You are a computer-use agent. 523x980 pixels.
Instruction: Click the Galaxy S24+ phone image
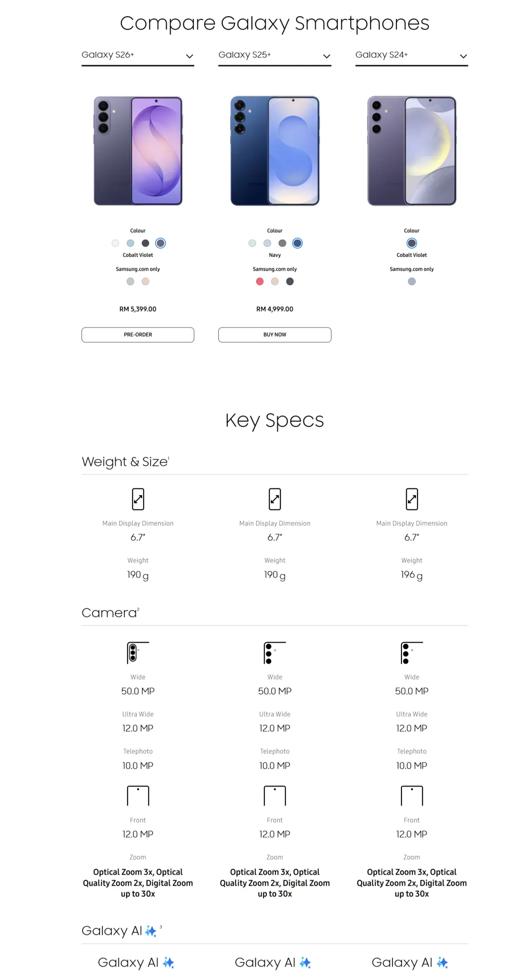click(x=412, y=151)
